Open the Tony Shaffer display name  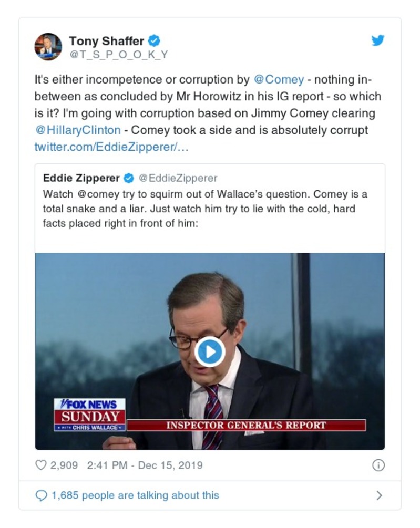[x=106, y=40]
